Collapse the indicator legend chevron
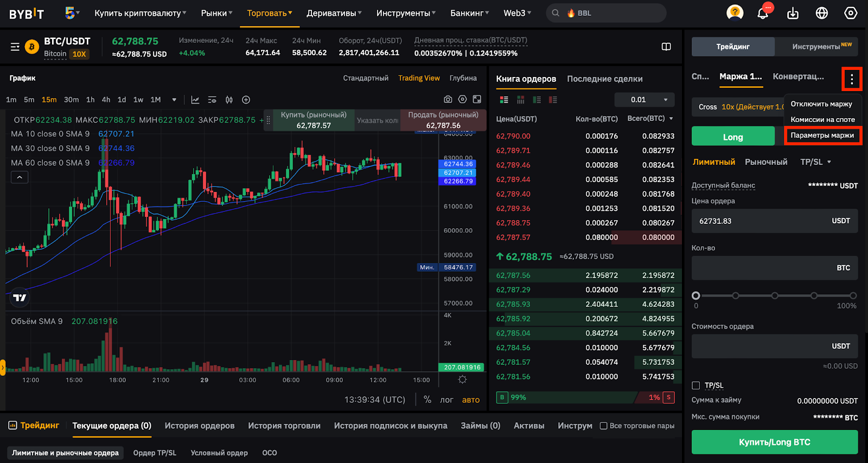This screenshot has height=463, width=868. (20, 177)
